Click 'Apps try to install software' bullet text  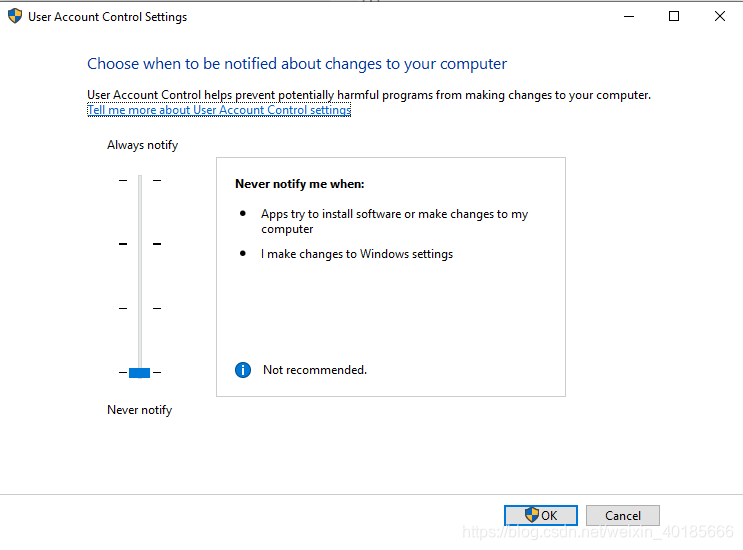click(394, 221)
